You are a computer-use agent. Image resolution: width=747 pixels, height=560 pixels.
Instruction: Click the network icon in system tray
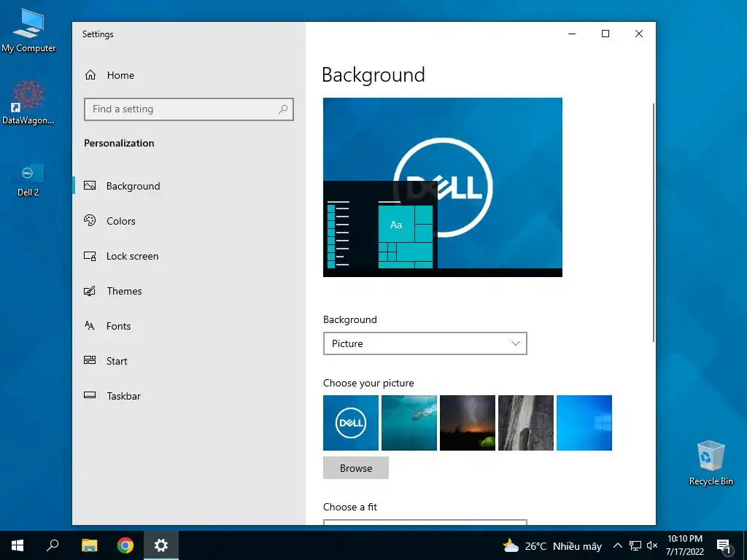[635, 545]
